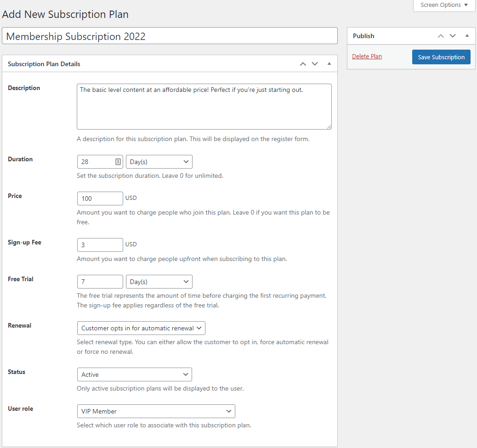The width and height of the screenshot is (477, 448).
Task: Click the Delete Plan link
Action: click(367, 57)
